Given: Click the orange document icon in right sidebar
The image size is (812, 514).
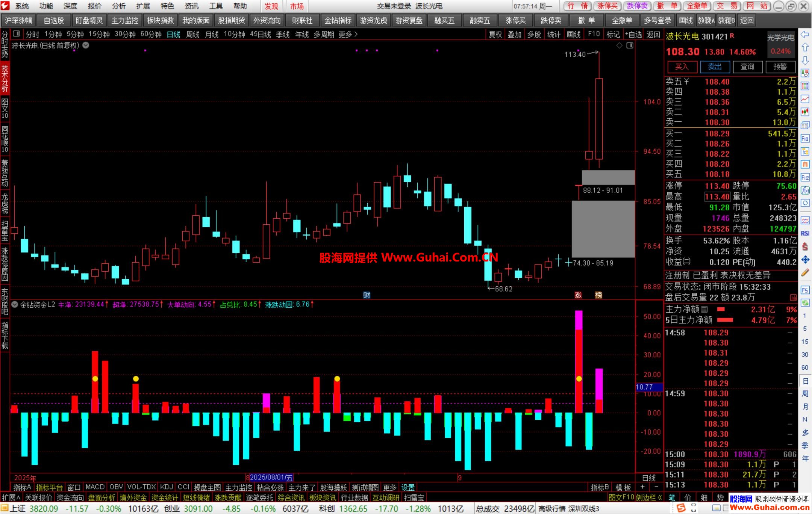Looking at the screenshot, I should coord(805,164).
